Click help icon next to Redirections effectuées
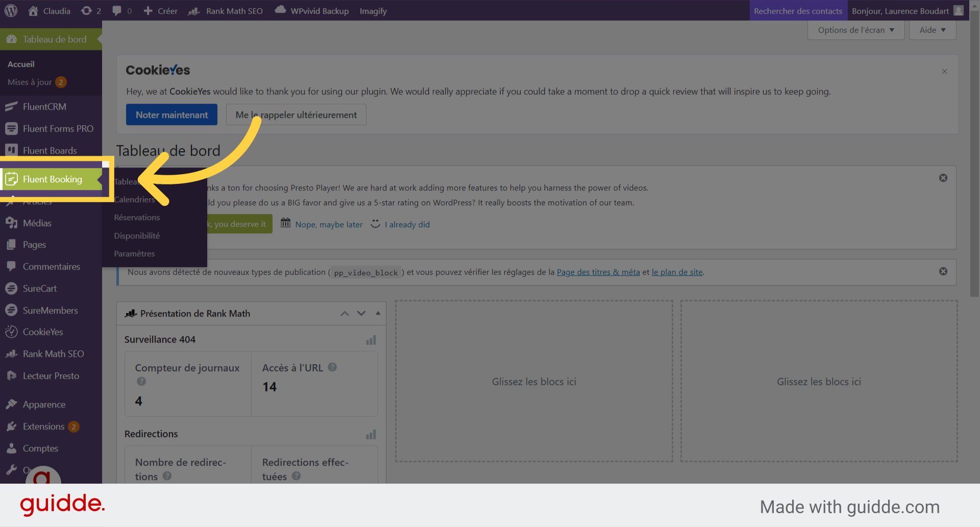This screenshot has width=980, height=527. pos(296,476)
